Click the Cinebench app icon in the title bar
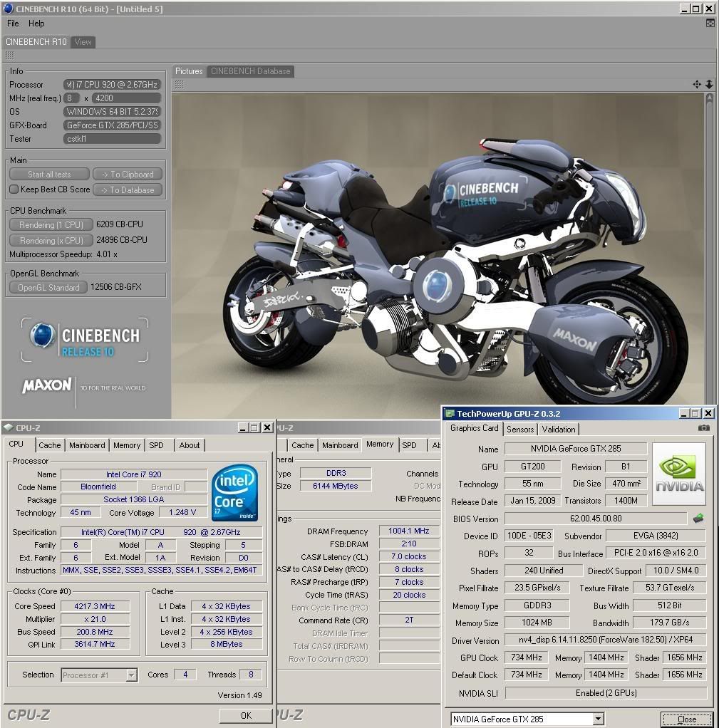The height and width of the screenshot is (728, 719). pos(8,8)
